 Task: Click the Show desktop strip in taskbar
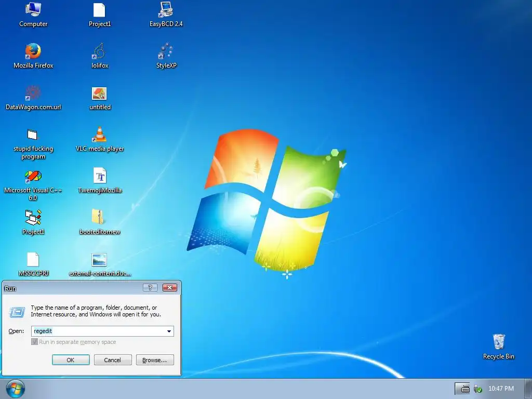click(x=528, y=389)
